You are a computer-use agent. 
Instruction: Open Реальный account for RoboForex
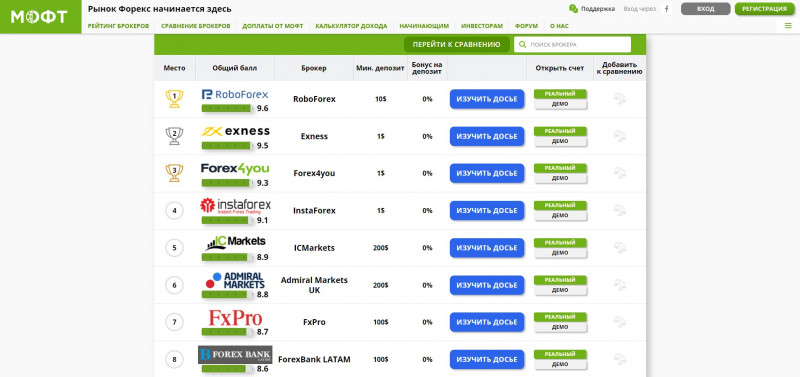pyautogui.click(x=560, y=94)
